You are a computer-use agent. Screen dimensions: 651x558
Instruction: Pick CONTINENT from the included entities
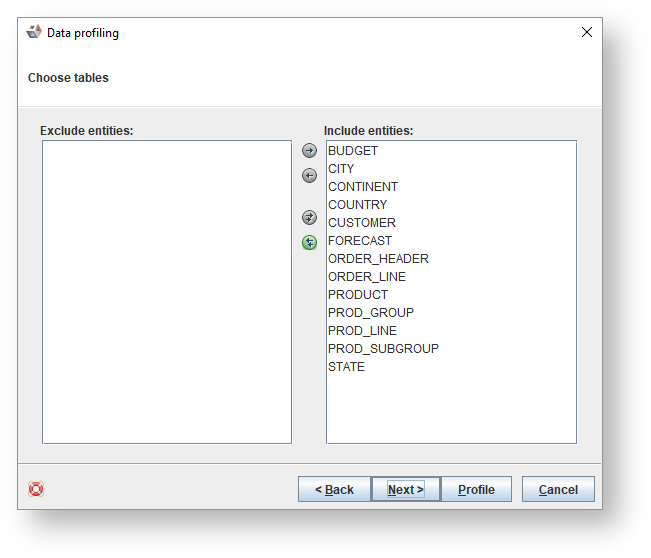click(x=363, y=187)
